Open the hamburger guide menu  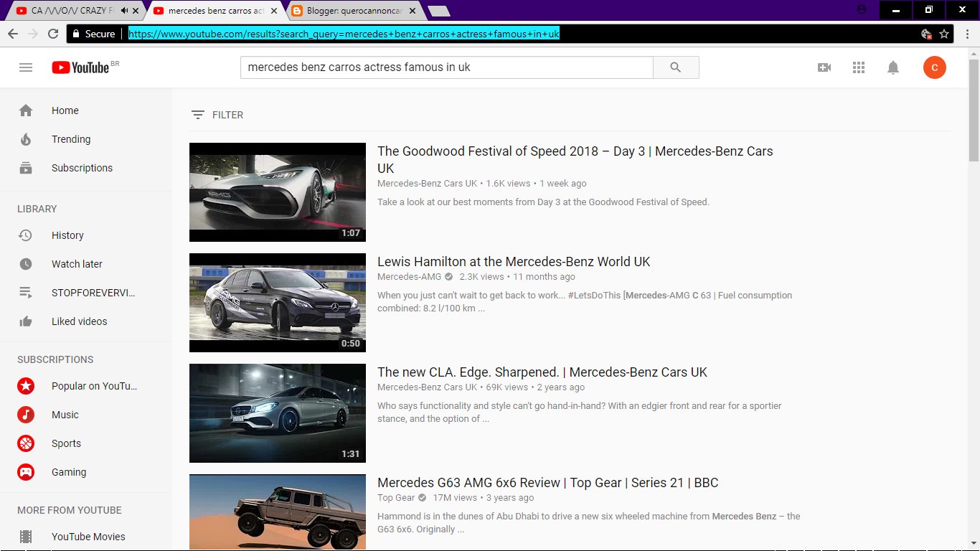[26, 67]
